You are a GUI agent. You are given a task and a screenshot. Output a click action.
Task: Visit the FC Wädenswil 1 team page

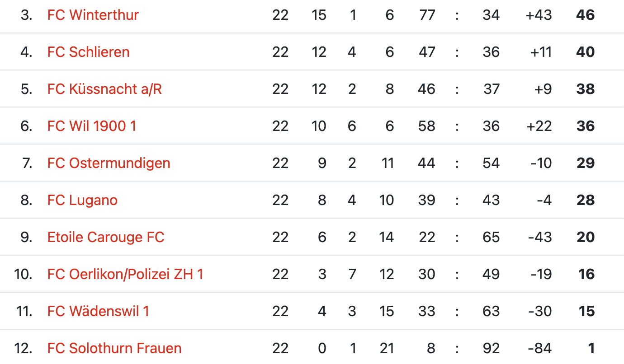pos(98,311)
